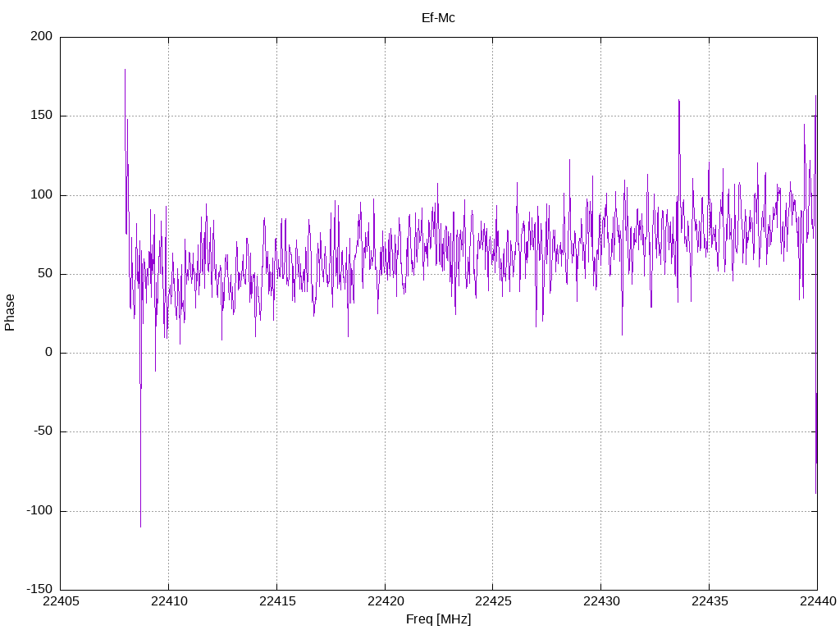
Task: Click the x-axis tick label '22405'
Action: click(x=61, y=601)
